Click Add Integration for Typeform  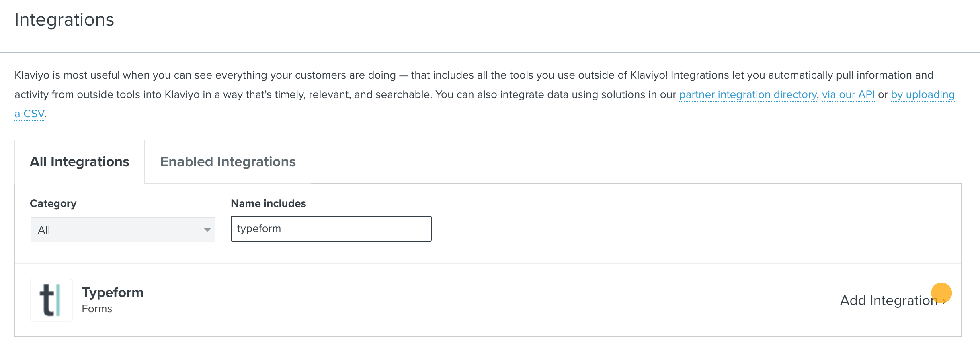click(x=893, y=301)
